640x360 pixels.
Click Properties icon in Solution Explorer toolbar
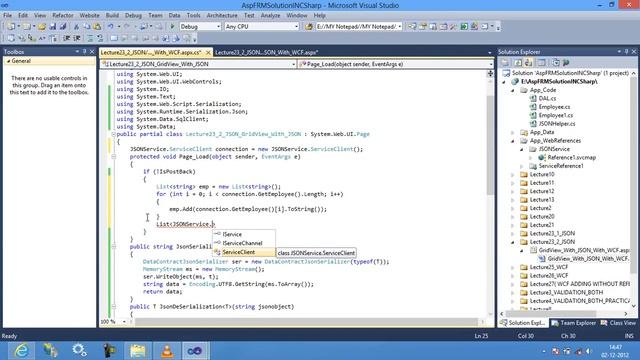pyautogui.click(x=505, y=62)
